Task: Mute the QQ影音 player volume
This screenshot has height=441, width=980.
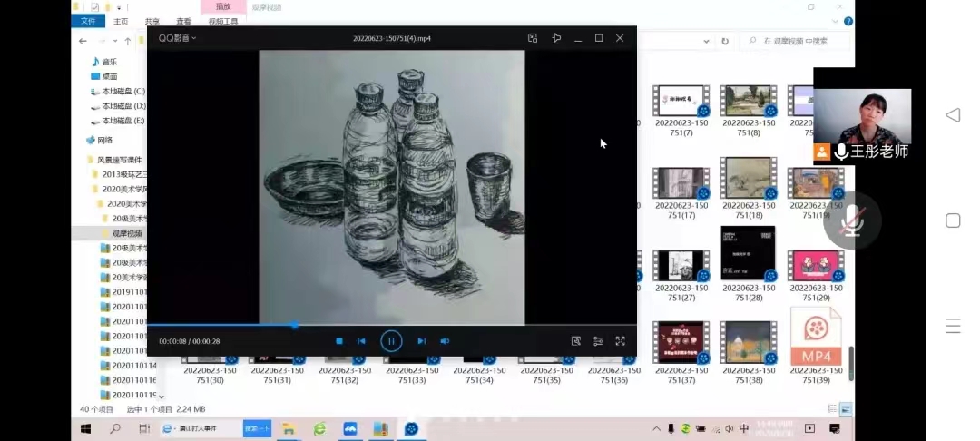Action: tap(445, 341)
